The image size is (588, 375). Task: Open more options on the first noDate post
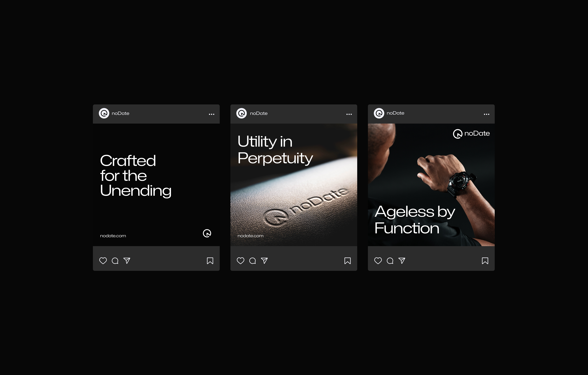tap(211, 114)
